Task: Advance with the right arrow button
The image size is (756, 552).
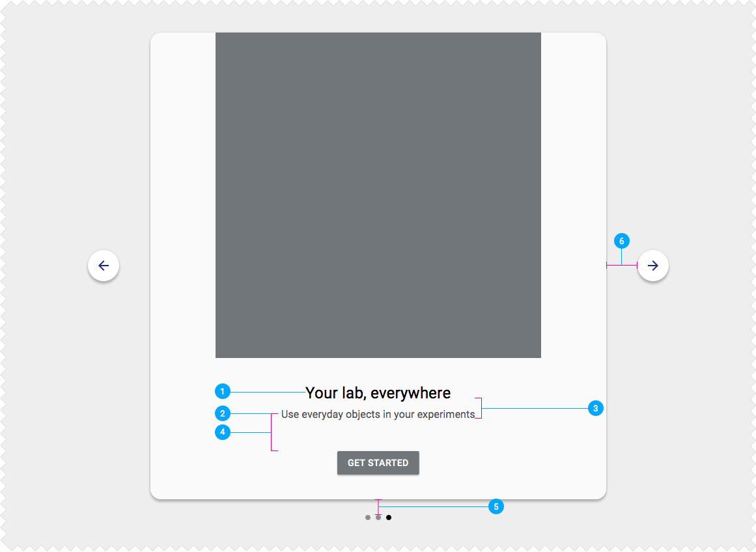Action: pos(653,266)
